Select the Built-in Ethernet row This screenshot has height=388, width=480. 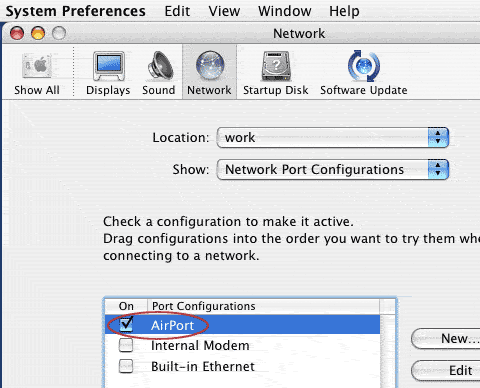coord(243,366)
